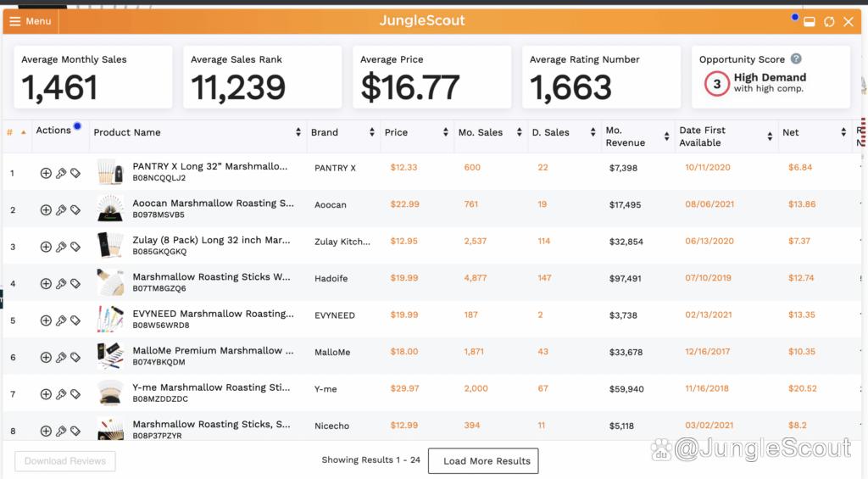The width and height of the screenshot is (868, 479).
Task: Sort by Price column arrows
Action: (x=446, y=133)
